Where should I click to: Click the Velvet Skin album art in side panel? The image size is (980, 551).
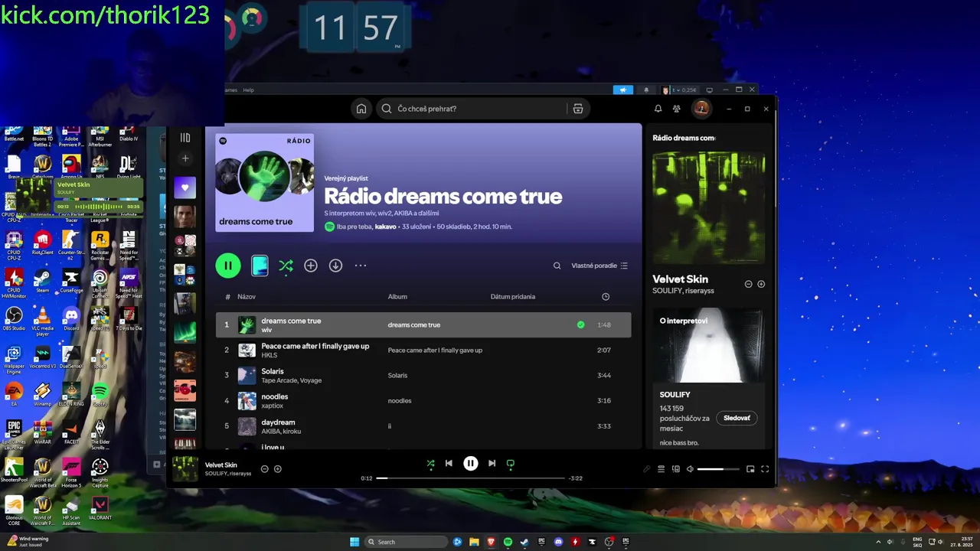click(708, 207)
